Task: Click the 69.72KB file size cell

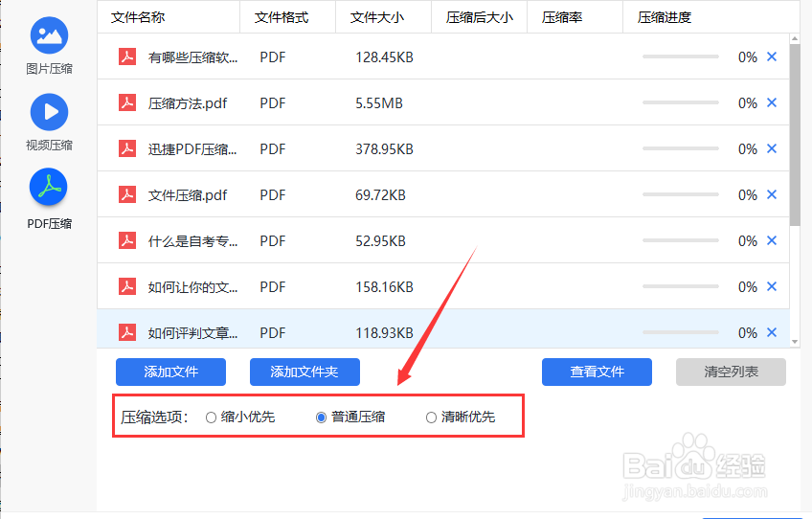Action: [380, 195]
